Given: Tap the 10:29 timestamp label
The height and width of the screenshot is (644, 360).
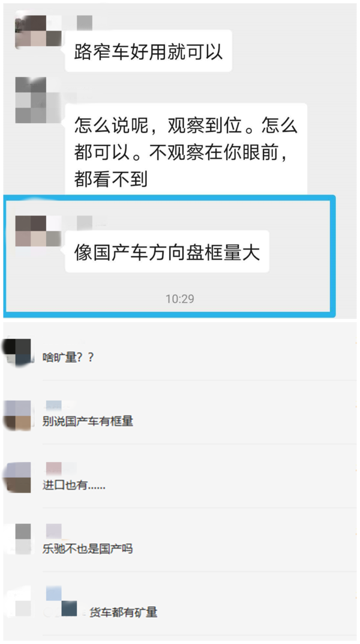Looking at the screenshot, I should coord(180,299).
